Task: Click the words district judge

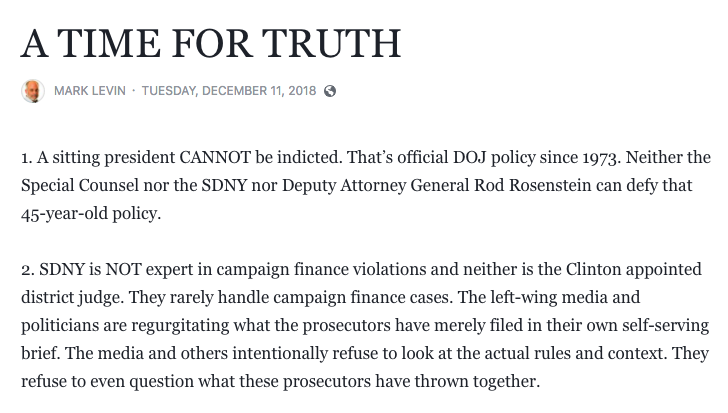Action: tap(67, 298)
